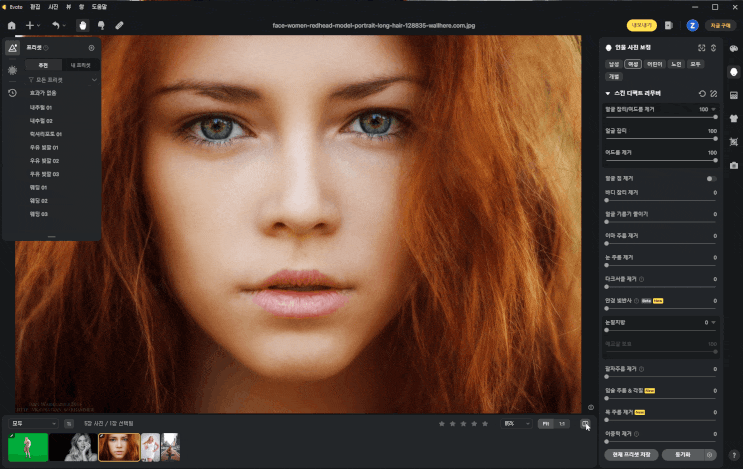Image resolution: width=743 pixels, height=469 pixels.
Task: Click the info icon beside 프리셋 title
Action: click(46, 48)
